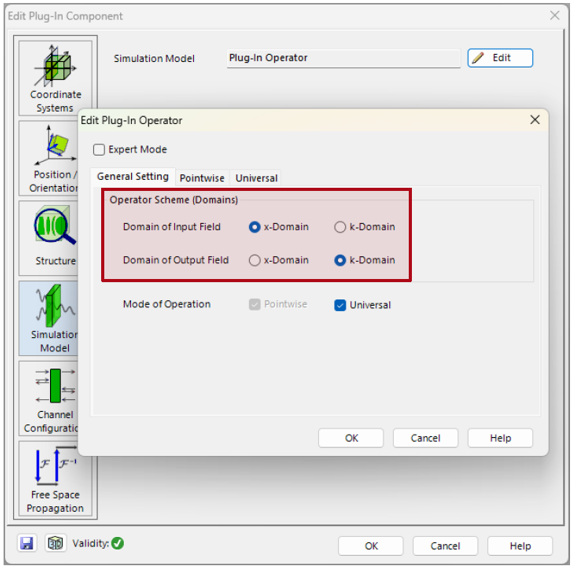Select k-Domain for Domain of Input Field
The width and height of the screenshot is (572, 568).
pyautogui.click(x=340, y=227)
